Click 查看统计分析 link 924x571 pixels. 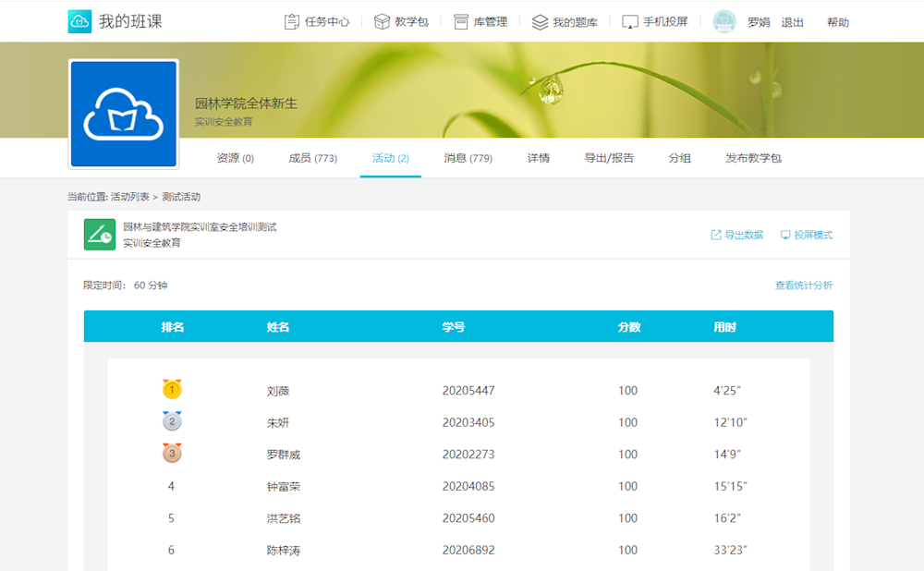(803, 285)
